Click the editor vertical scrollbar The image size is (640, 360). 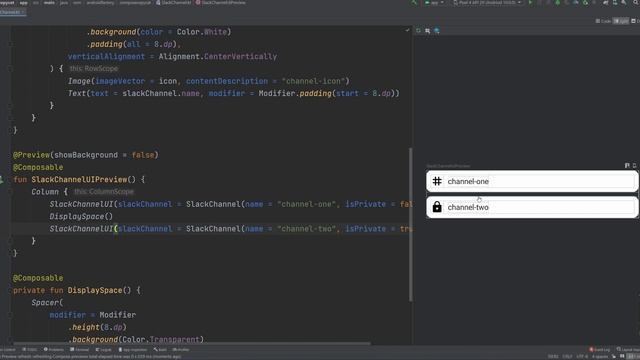tap(410, 225)
